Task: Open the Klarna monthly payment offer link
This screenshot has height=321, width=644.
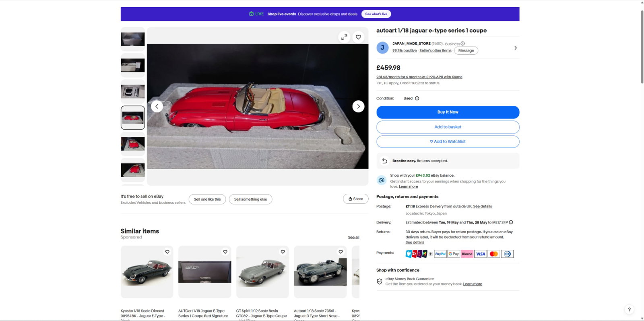Action: [419, 77]
